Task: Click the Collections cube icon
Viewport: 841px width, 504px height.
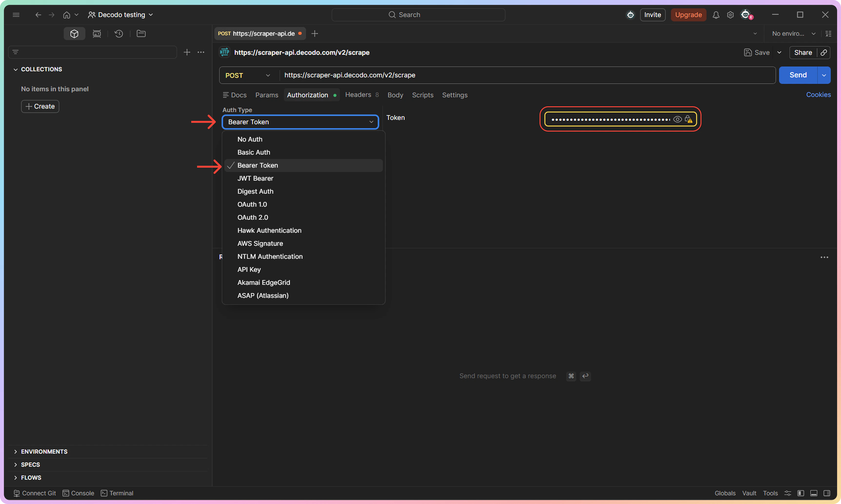Action: [74, 34]
